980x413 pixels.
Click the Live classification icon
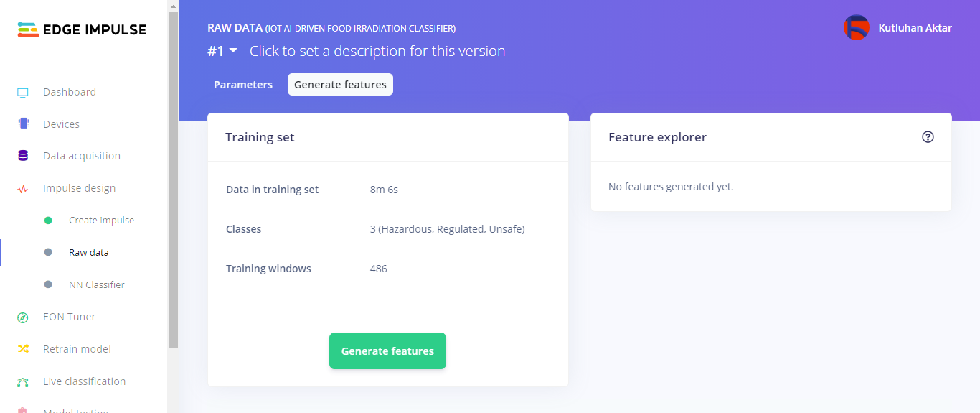click(23, 381)
